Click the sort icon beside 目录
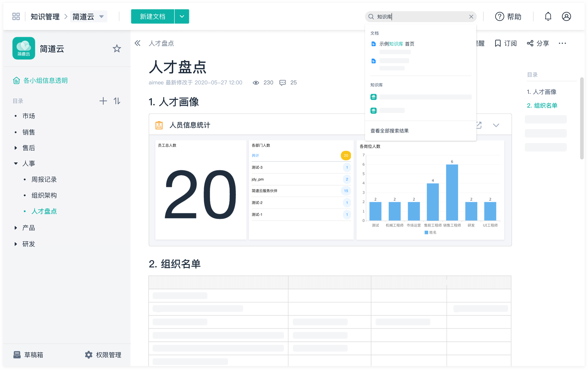Viewport: 588px width, 370px height. click(x=117, y=101)
